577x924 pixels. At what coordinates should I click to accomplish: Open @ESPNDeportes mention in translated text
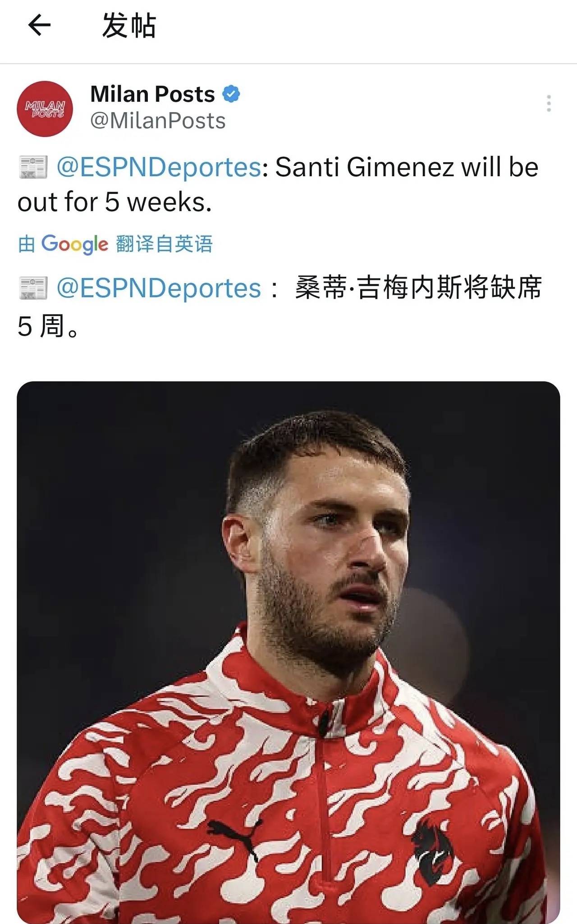pyautogui.click(x=159, y=288)
